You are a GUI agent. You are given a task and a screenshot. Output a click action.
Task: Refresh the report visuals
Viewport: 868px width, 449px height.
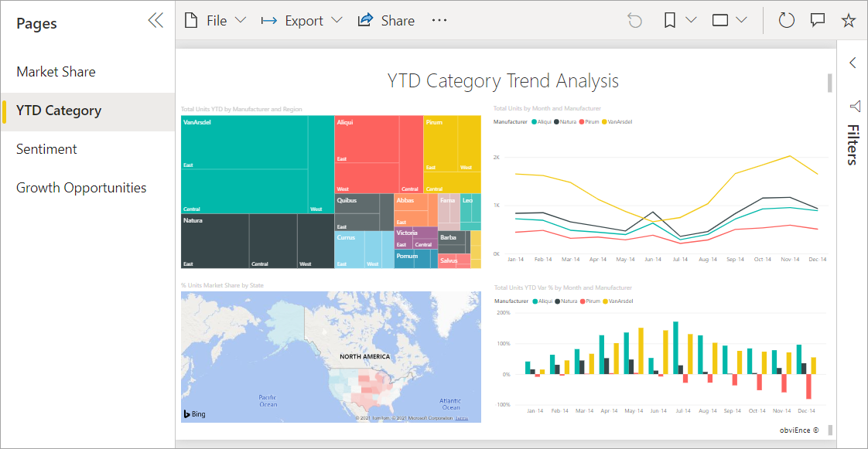coord(786,20)
